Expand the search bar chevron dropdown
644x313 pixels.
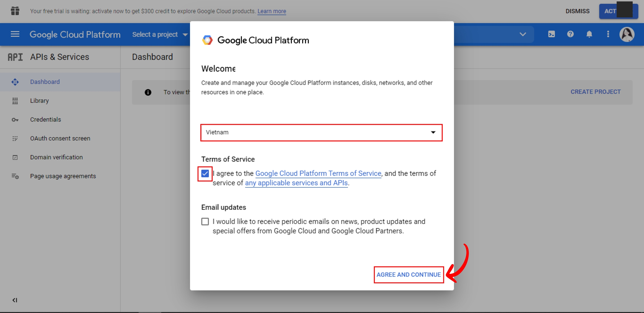(x=523, y=34)
